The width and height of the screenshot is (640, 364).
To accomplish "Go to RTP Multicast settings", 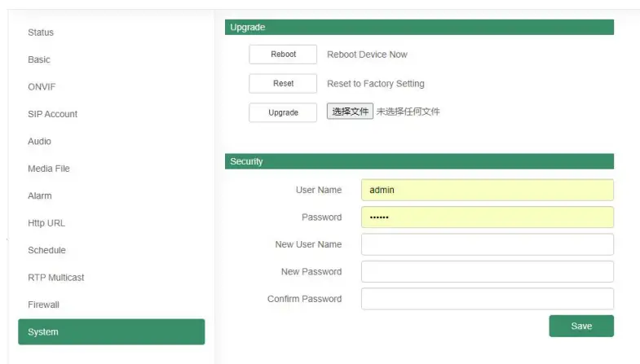I will click(56, 278).
